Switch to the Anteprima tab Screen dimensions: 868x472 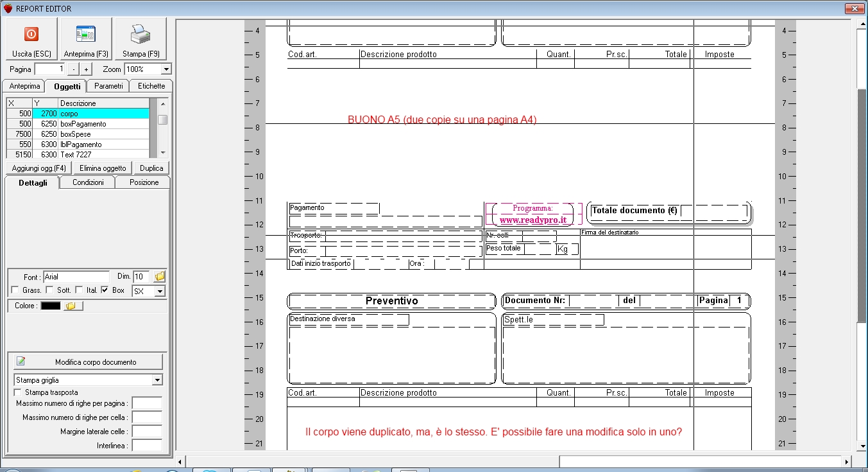pyautogui.click(x=24, y=86)
